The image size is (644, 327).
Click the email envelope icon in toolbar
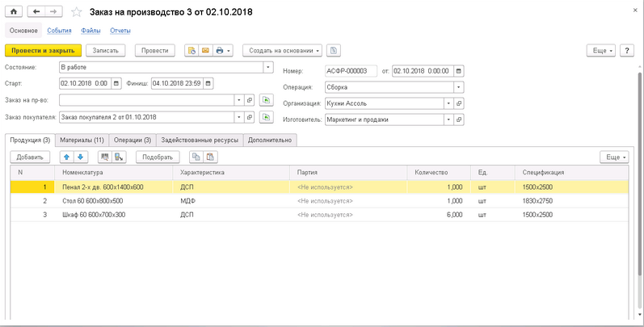(x=205, y=50)
